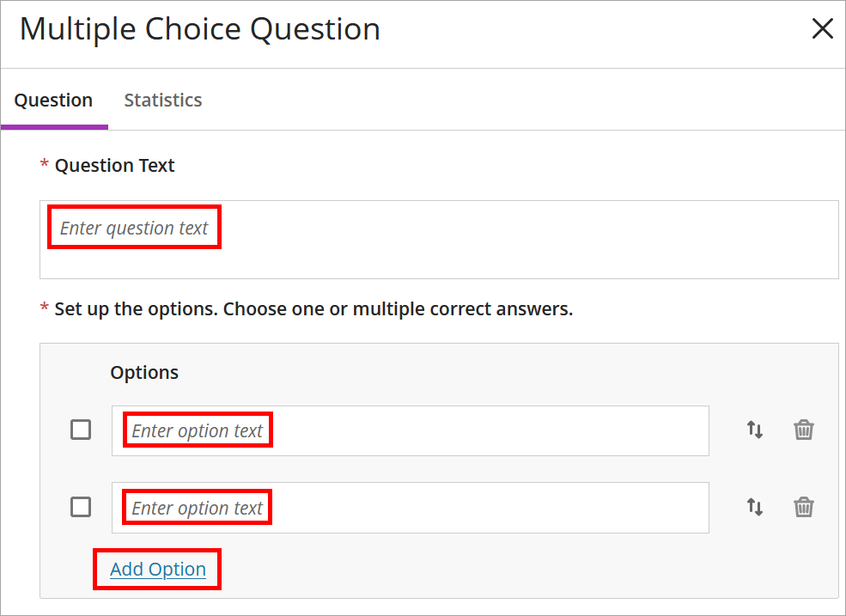Click the trash icon beside the first option
Viewport: 846px width, 616px height.
(804, 430)
